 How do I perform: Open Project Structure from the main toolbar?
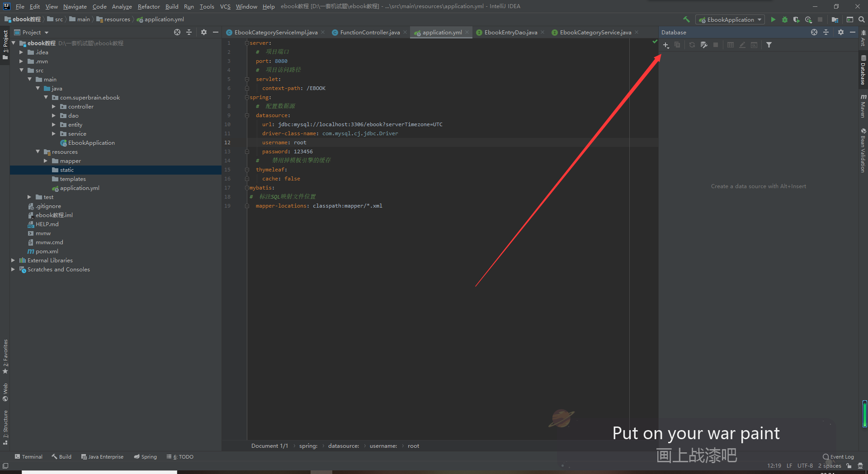(x=835, y=19)
